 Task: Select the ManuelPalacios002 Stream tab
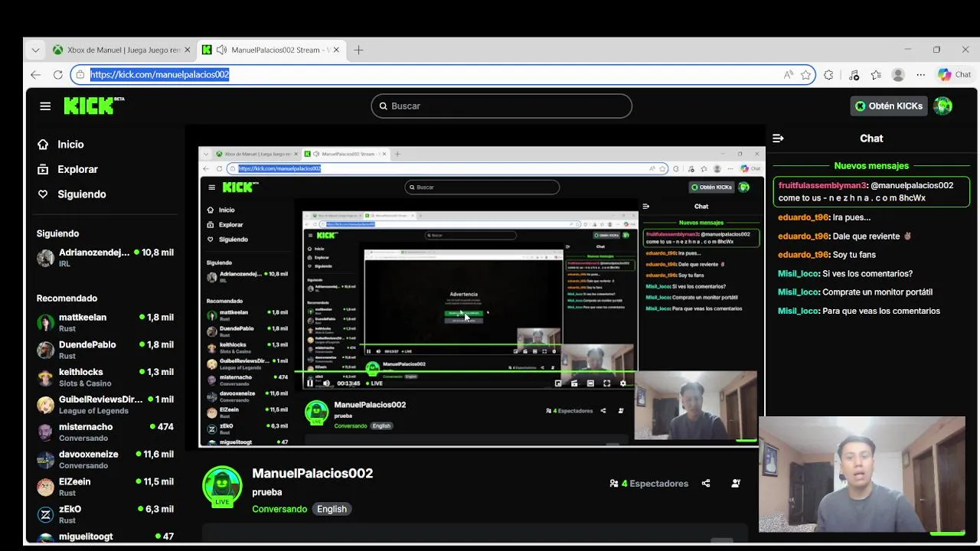click(271, 50)
